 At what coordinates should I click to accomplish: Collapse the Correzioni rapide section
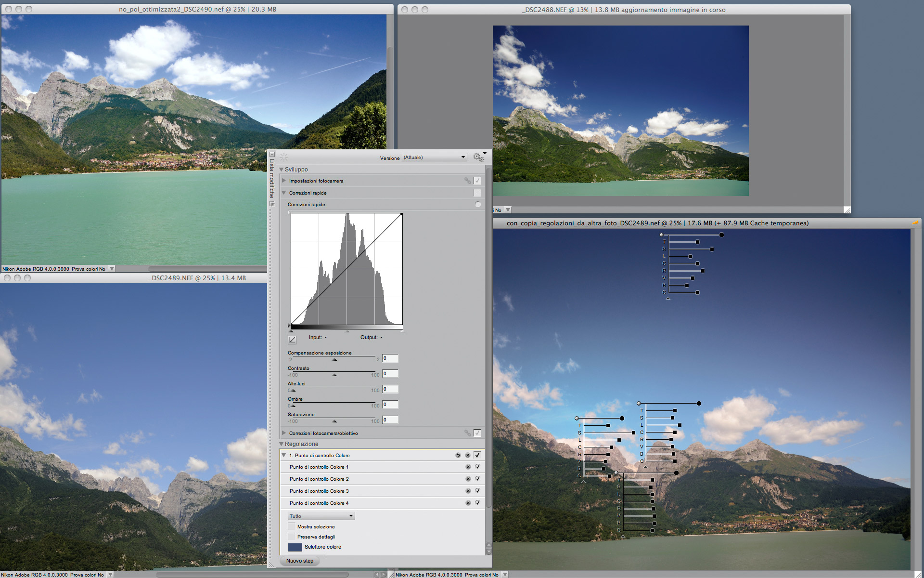click(284, 193)
